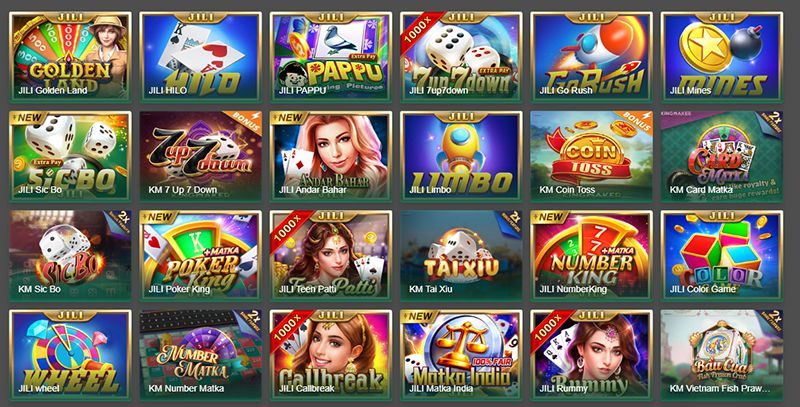Launch the JILI Limbo game
Viewport: 800px width, 407px height.
tap(461, 156)
